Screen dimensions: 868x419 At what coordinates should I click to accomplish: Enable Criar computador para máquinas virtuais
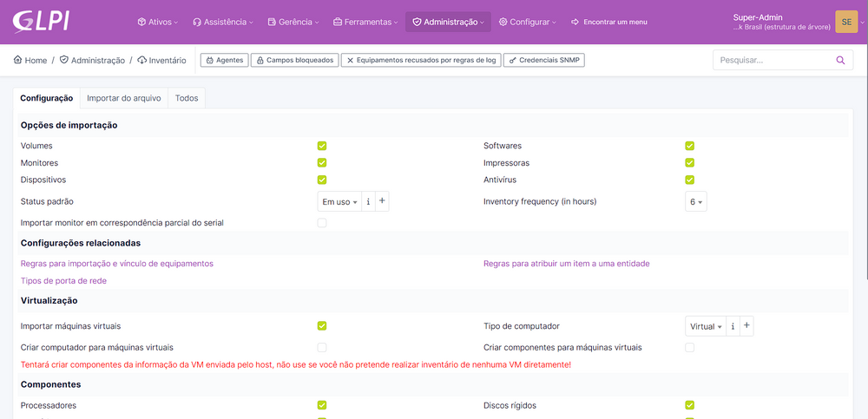tap(322, 347)
